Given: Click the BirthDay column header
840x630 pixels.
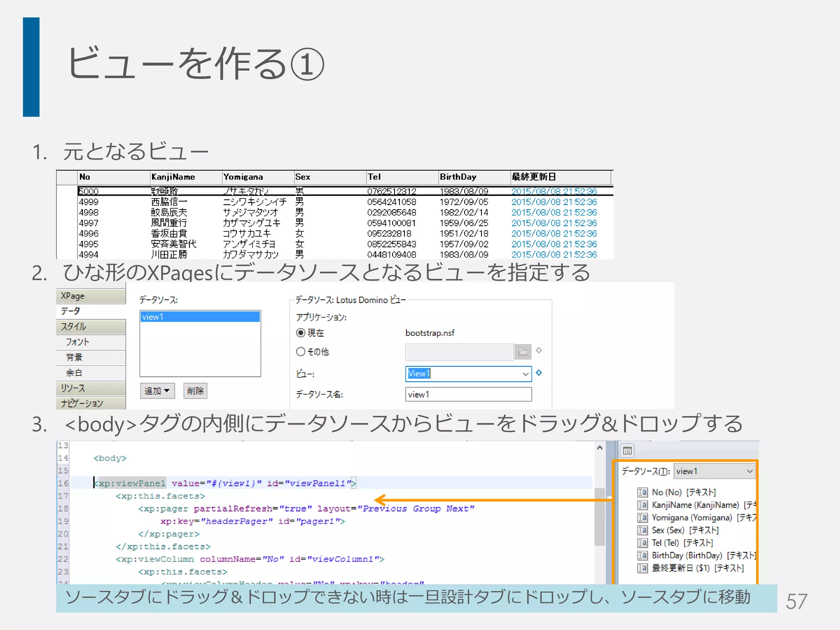Looking at the screenshot, I should (475, 177).
